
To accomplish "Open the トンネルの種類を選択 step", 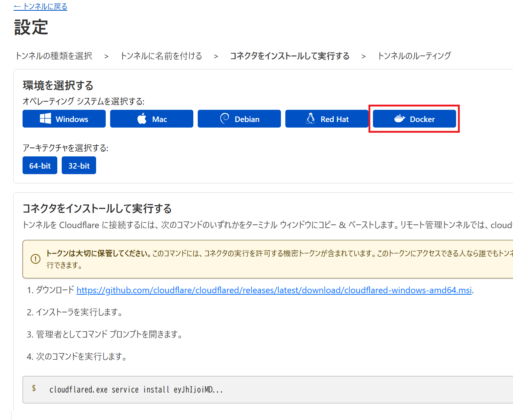I will tap(54, 56).
